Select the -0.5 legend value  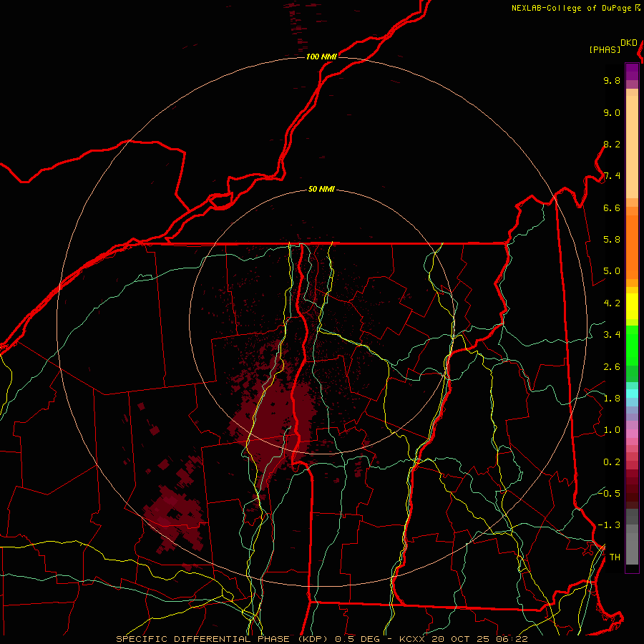coord(609,493)
